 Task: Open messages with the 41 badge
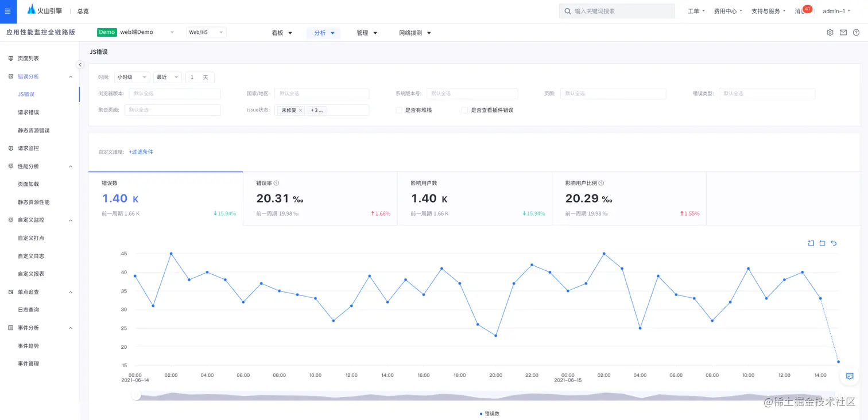(x=803, y=10)
